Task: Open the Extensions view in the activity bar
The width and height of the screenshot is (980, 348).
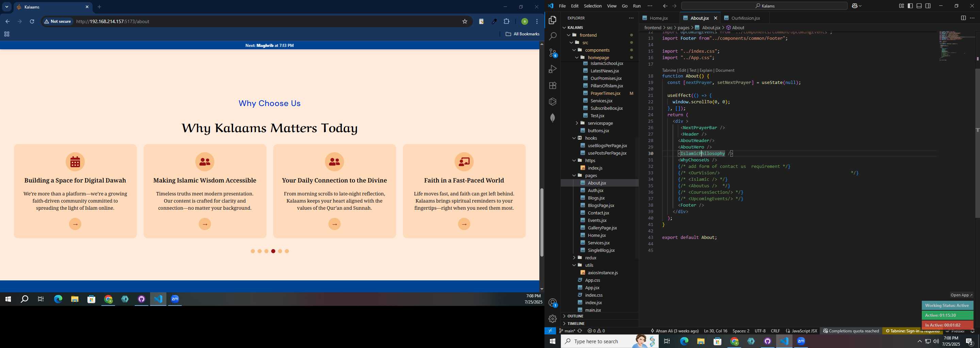Action: click(x=552, y=86)
